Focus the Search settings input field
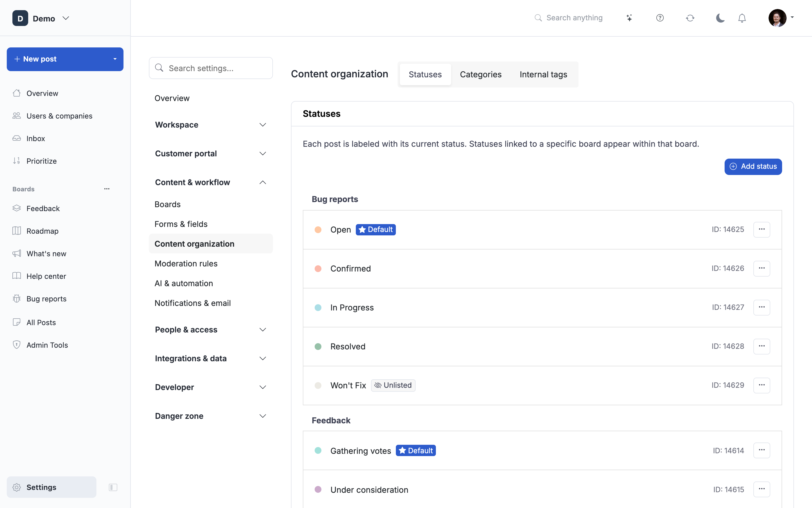The height and width of the screenshot is (508, 812). point(211,68)
